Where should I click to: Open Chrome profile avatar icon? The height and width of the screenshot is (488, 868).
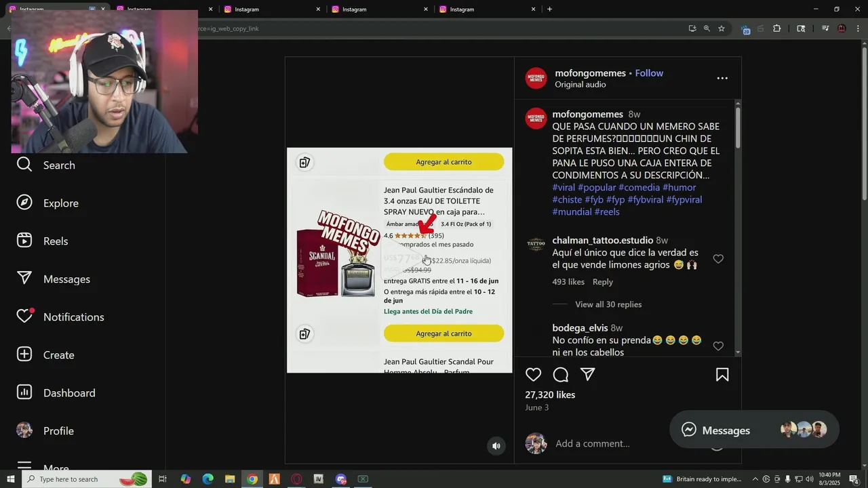click(x=842, y=28)
